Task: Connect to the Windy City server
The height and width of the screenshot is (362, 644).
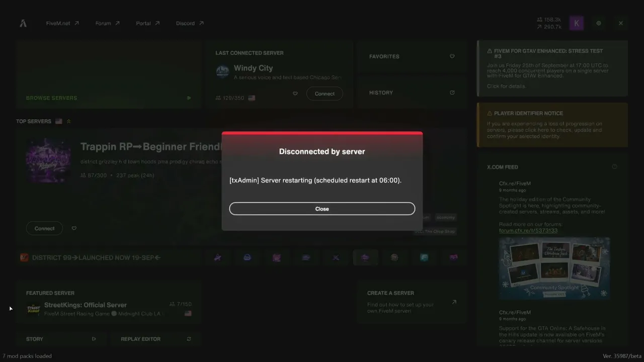Action: [325, 94]
